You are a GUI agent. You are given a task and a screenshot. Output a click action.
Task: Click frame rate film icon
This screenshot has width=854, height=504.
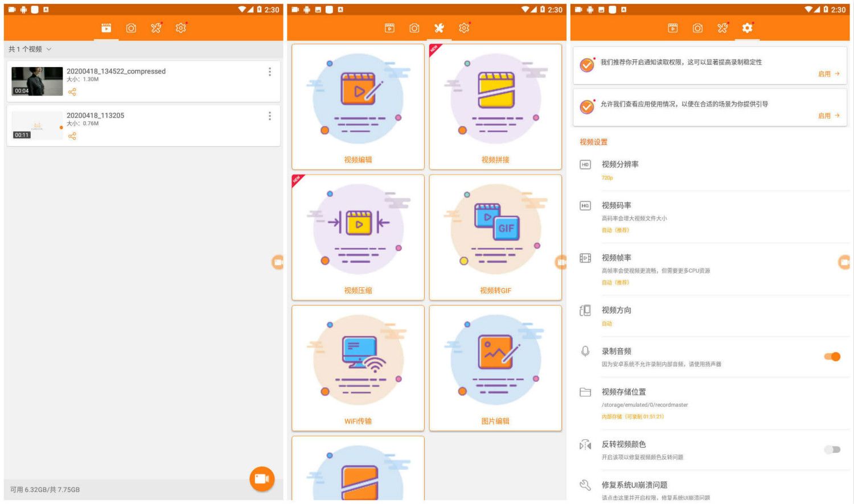[585, 258]
